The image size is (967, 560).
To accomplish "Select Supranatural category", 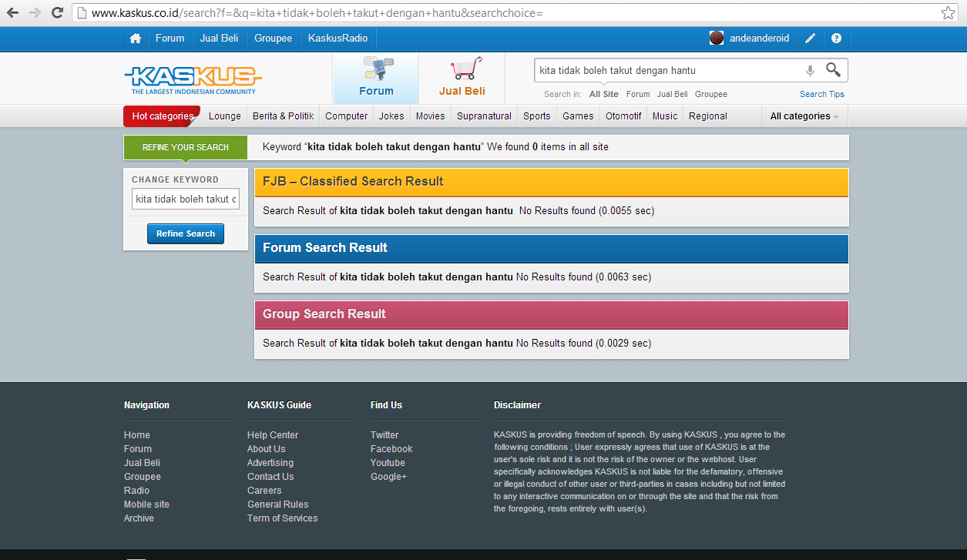I will 484,116.
